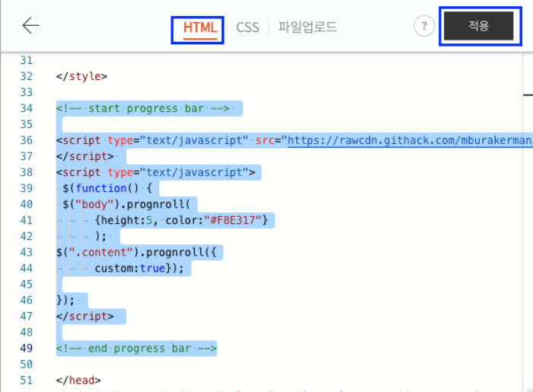Open the rawcdn.githack.com script URL link

tap(410, 140)
